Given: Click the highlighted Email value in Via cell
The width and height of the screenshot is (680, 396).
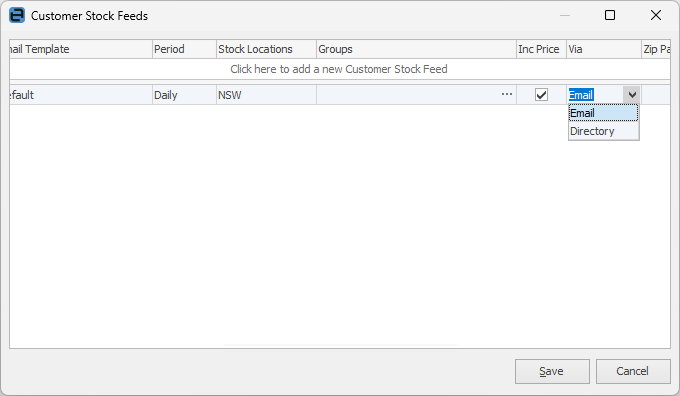Looking at the screenshot, I should coord(581,95).
